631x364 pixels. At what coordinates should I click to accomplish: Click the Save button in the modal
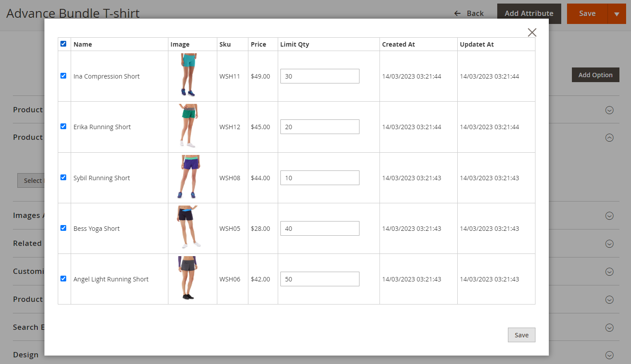[x=521, y=335]
